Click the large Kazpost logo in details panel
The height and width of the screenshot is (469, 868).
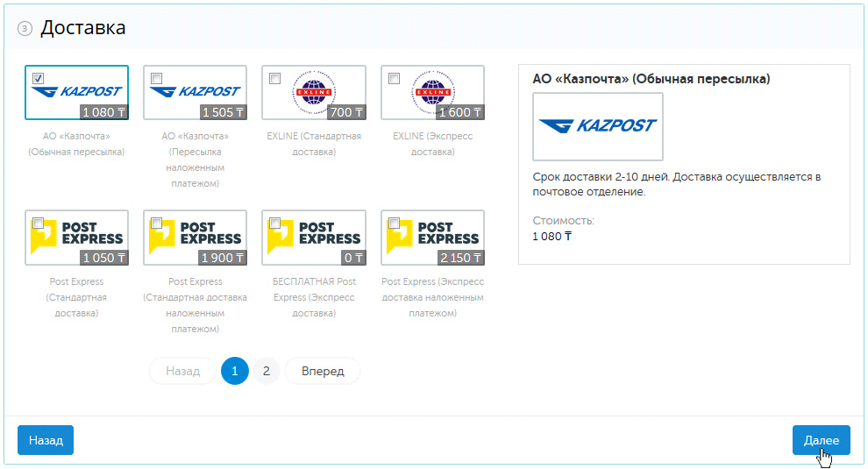pos(597,126)
